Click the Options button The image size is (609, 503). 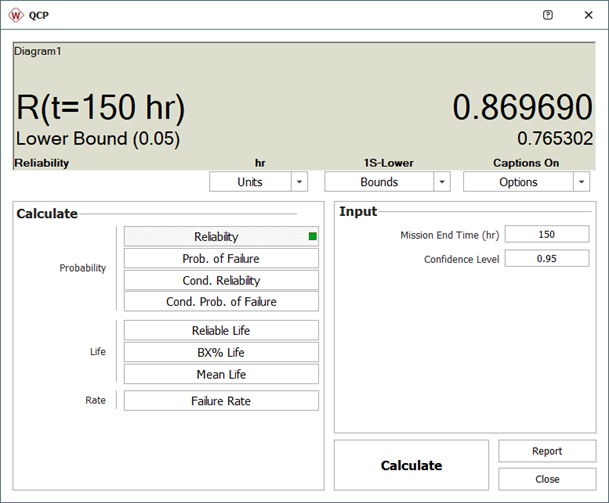tap(518, 182)
